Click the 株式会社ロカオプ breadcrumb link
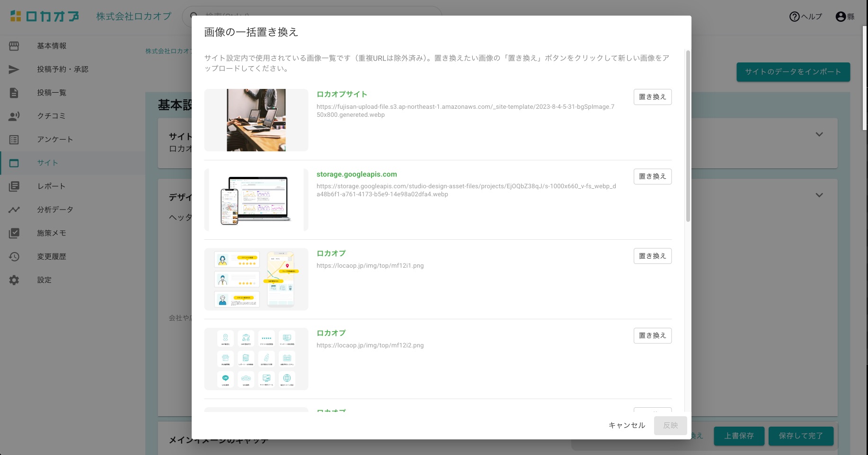This screenshot has width=868, height=455. coord(168,51)
